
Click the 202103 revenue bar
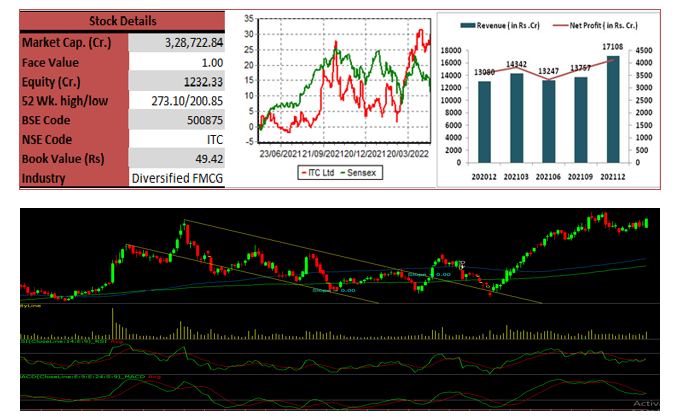(516, 118)
